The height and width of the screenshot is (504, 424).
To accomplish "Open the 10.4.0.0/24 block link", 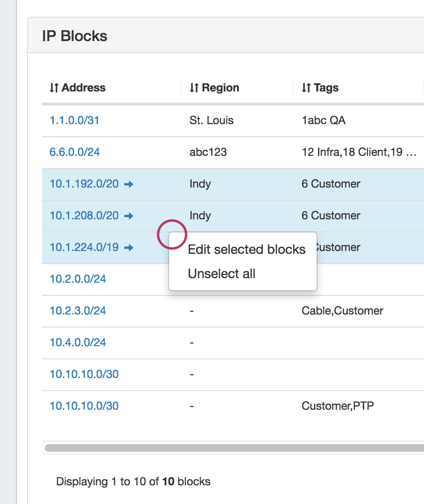I will coord(78,343).
